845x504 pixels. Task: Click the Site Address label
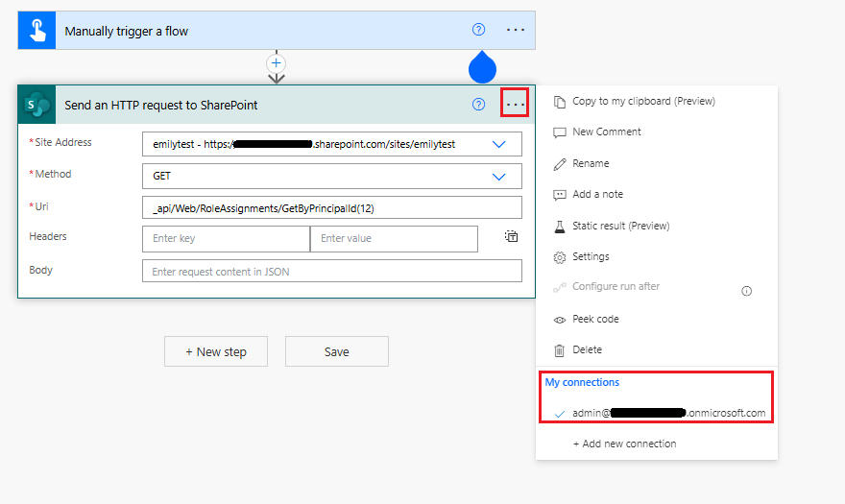pyautogui.click(x=63, y=142)
